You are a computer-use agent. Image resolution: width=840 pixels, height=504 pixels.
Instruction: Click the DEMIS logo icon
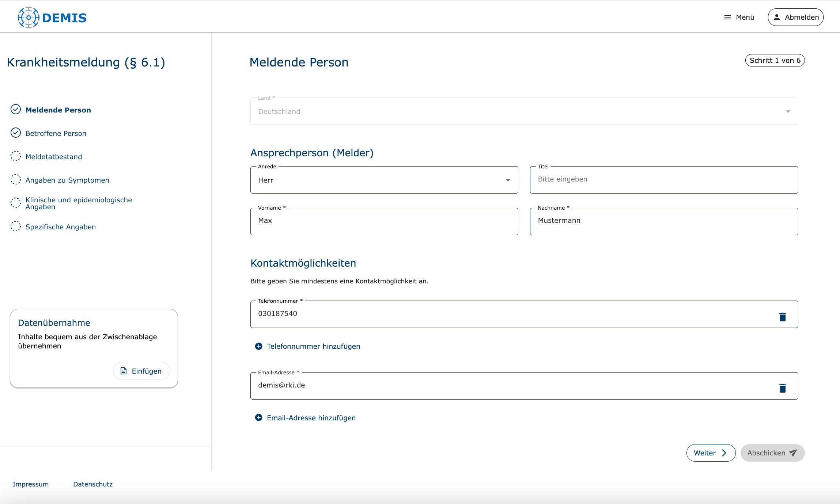pyautogui.click(x=29, y=18)
